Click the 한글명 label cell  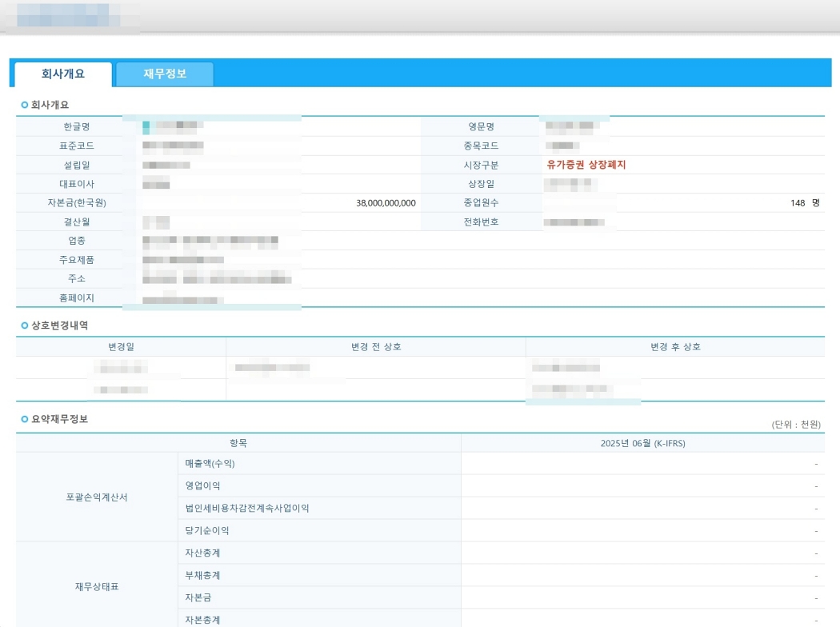pyautogui.click(x=77, y=127)
